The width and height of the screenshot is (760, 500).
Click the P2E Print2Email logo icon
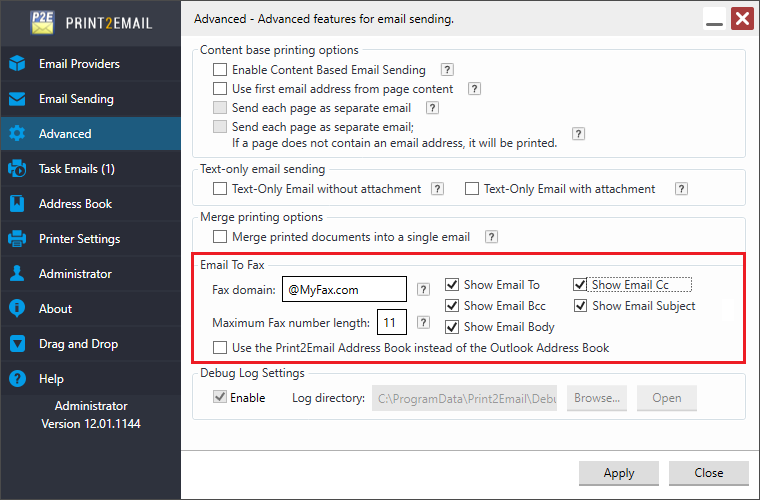(43, 22)
